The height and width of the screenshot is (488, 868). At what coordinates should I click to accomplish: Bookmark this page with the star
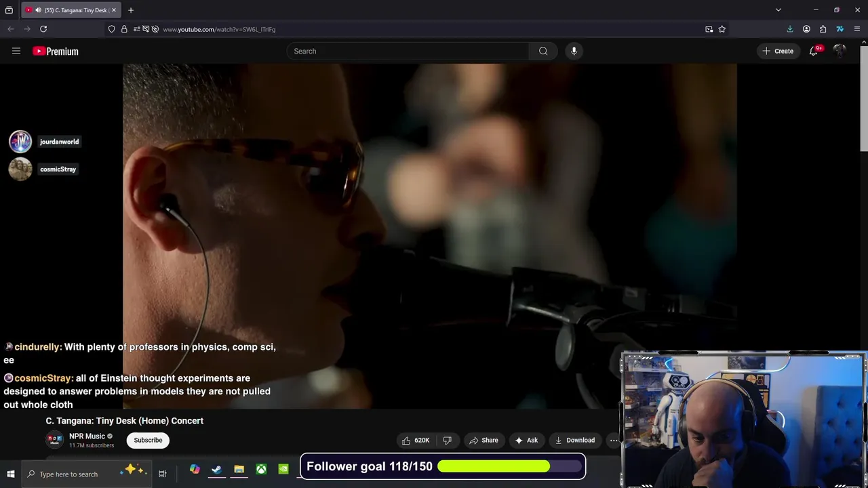[x=722, y=29]
